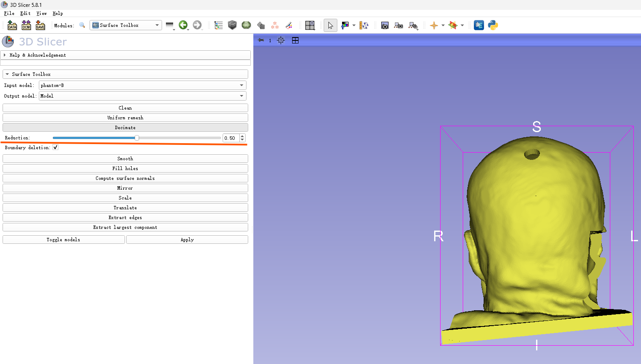641x364 pixels.
Task: Uncheck the Boundary deletion checkbox
Action: click(55, 147)
